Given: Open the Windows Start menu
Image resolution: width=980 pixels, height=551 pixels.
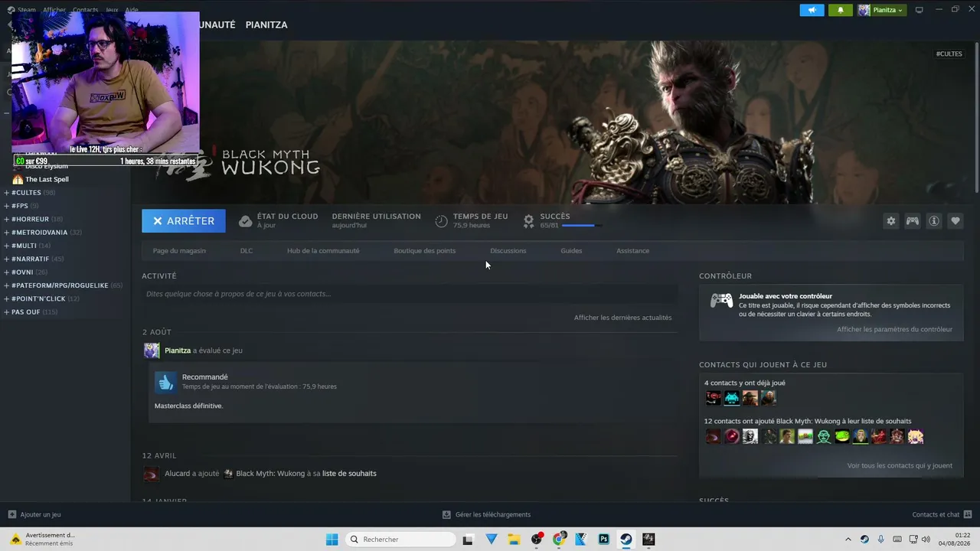Looking at the screenshot, I should coord(332,540).
